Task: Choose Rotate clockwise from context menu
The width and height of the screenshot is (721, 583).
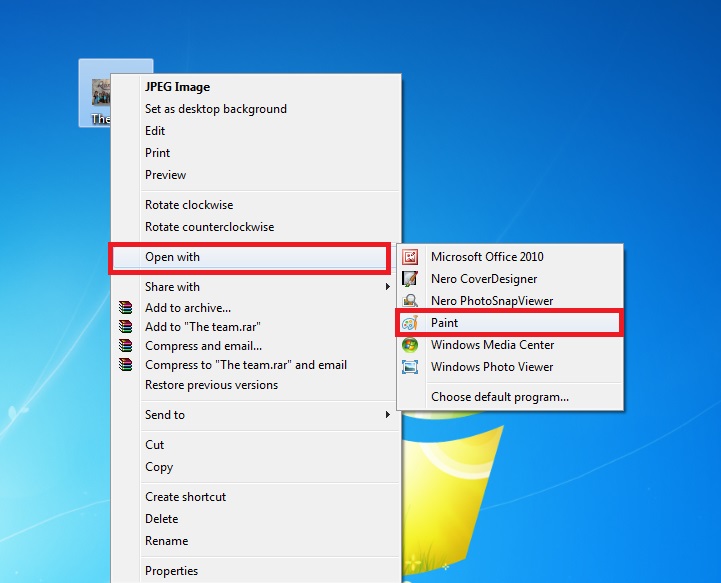Action: tap(189, 205)
